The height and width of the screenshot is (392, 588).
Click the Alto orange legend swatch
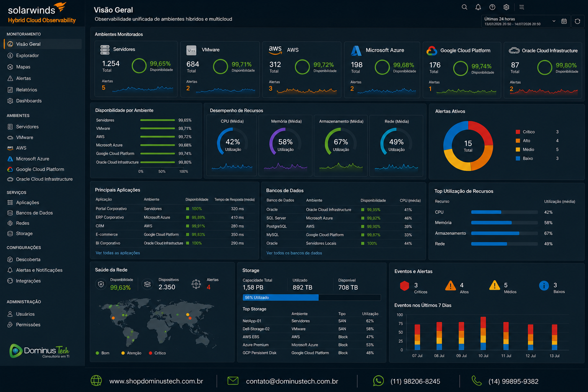pos(518,140)
